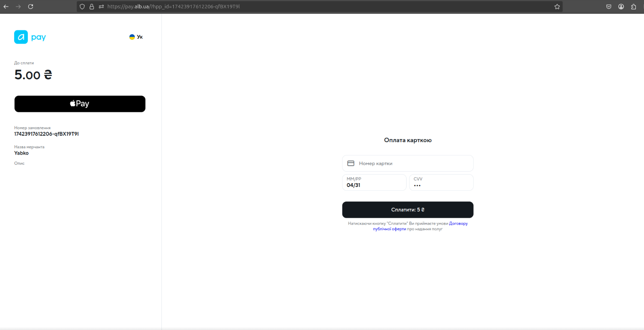
Task: Reload the payment page
Action: point(30,7)
